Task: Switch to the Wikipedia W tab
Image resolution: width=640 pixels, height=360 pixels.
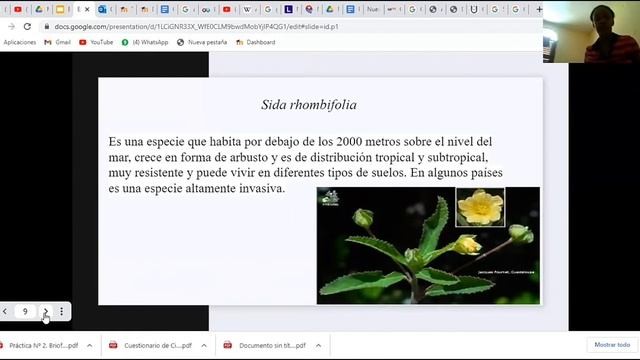Action: pos(247,9)
